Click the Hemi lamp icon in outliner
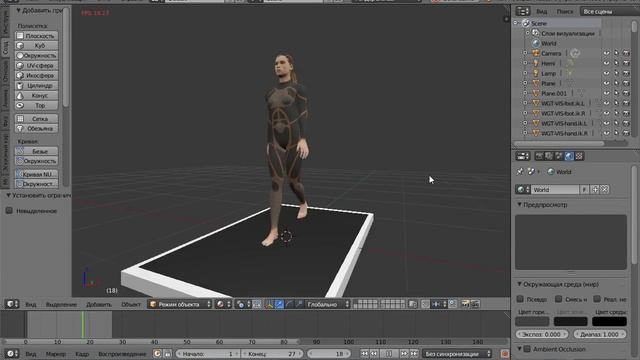This screenshot has height=360, width=640. 536,63
